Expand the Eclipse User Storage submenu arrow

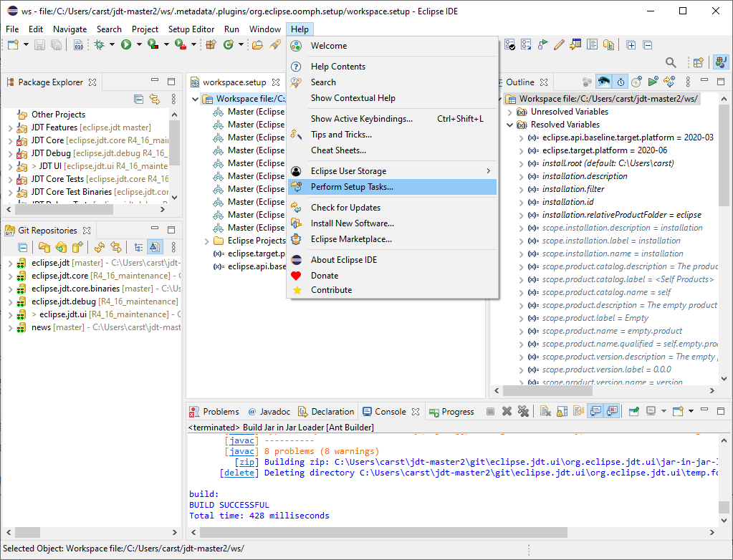pos(488,171)
